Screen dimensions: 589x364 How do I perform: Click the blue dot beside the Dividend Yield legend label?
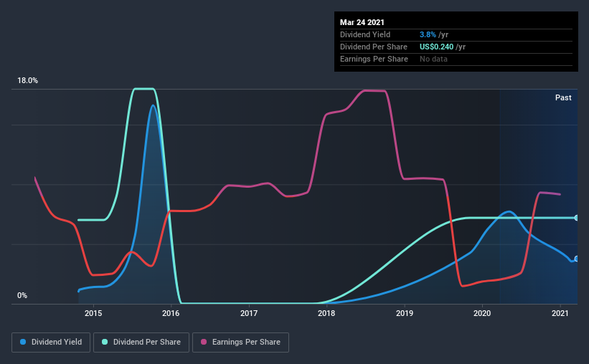point(24,343)
